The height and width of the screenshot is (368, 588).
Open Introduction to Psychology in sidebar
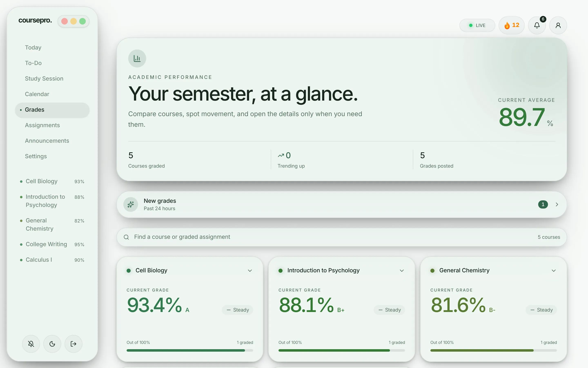pyautogui.click(x=52, y=201)
